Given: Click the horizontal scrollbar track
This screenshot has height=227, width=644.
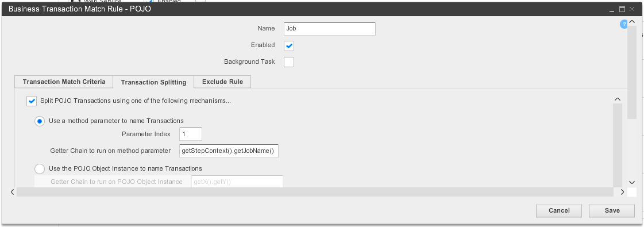Looking at the screenshot, I should click(x=315, y=192).
